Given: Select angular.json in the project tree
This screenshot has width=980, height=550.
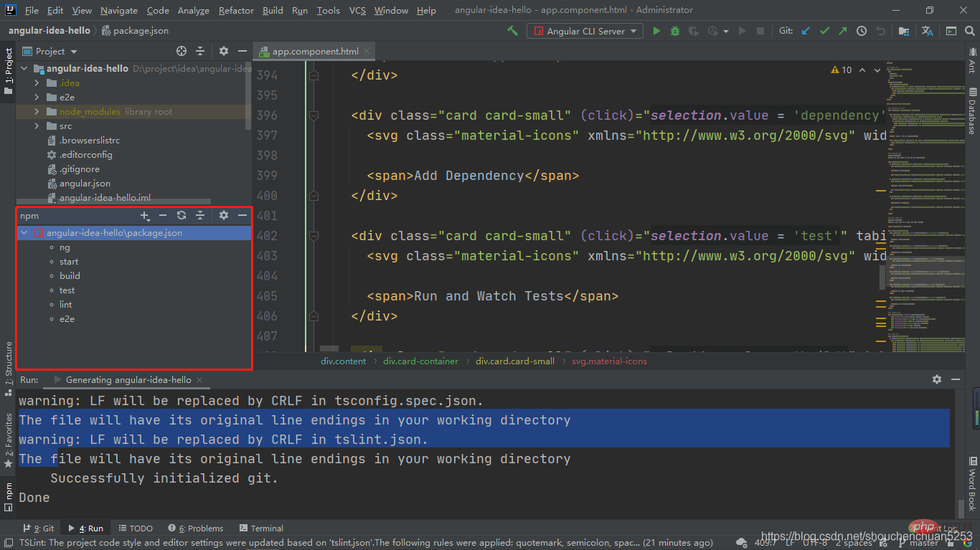Looking at the screenshot, I should point(85,184).
